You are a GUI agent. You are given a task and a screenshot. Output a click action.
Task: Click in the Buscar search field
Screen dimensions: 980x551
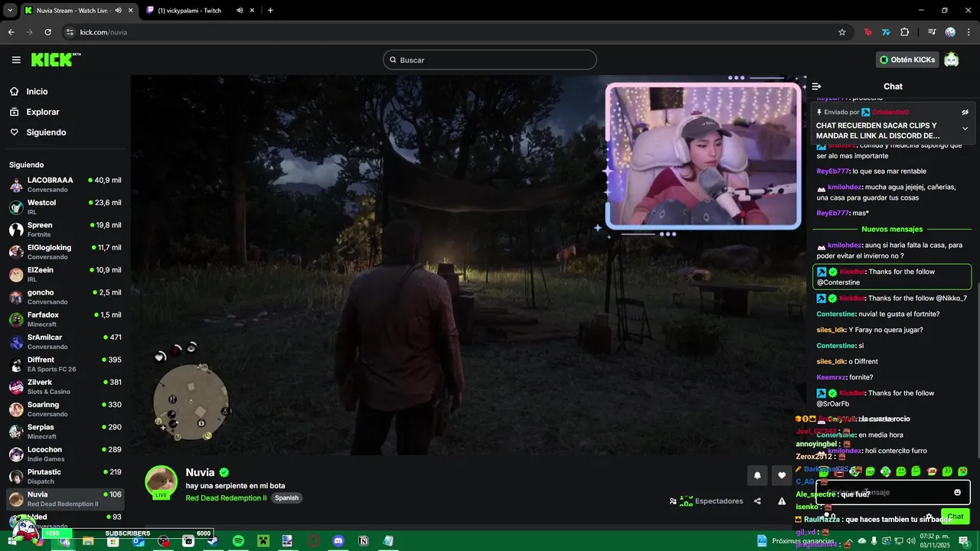click(490, 60)
